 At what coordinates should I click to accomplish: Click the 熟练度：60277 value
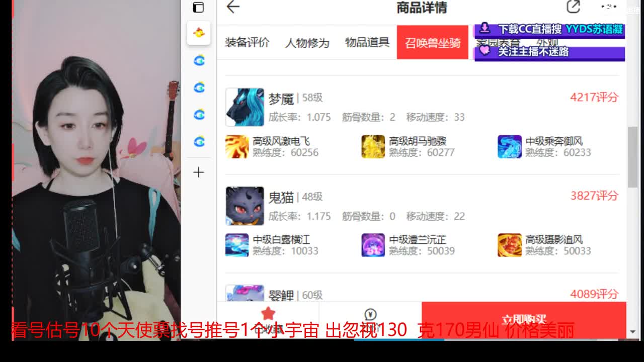click(422, 152)
